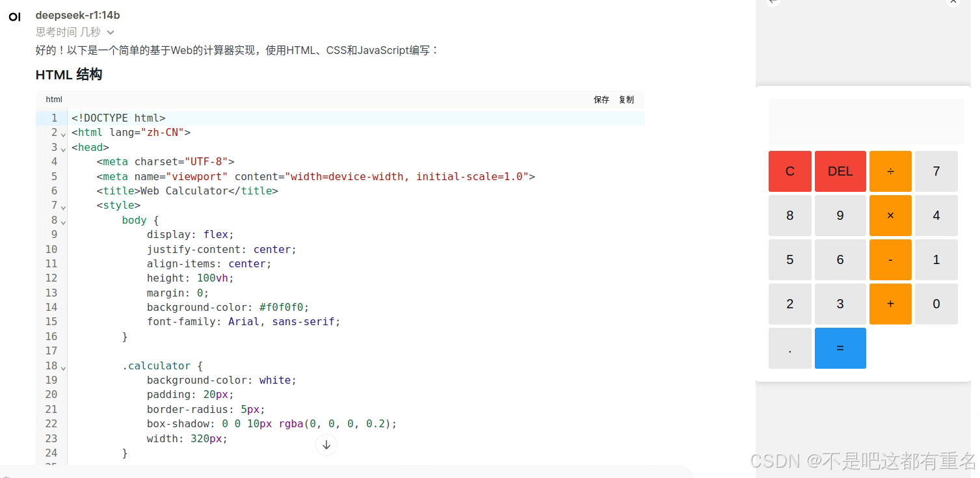Click the html language label of code block
This screenshot has width=980, height=478.
tap(54, 100)
